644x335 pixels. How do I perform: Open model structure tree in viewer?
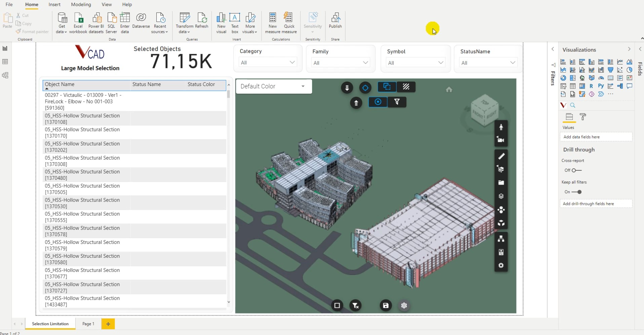point(501,239)
